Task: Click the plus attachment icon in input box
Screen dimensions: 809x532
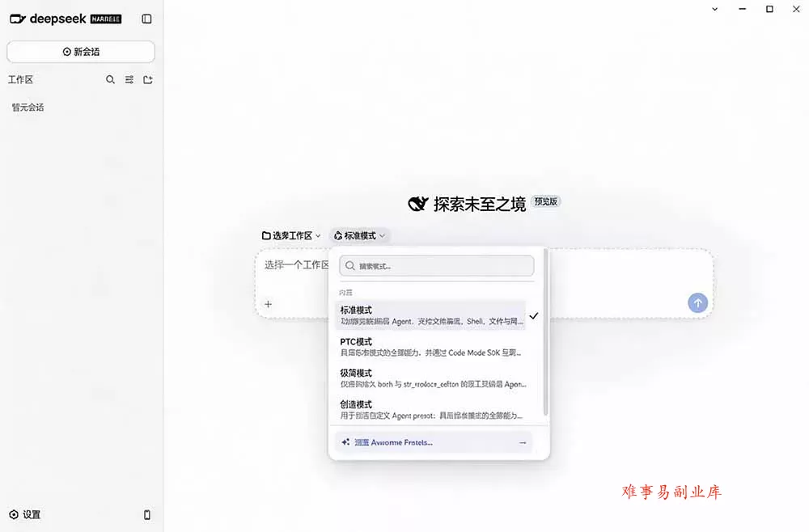Action: click(x=268, y=304)
